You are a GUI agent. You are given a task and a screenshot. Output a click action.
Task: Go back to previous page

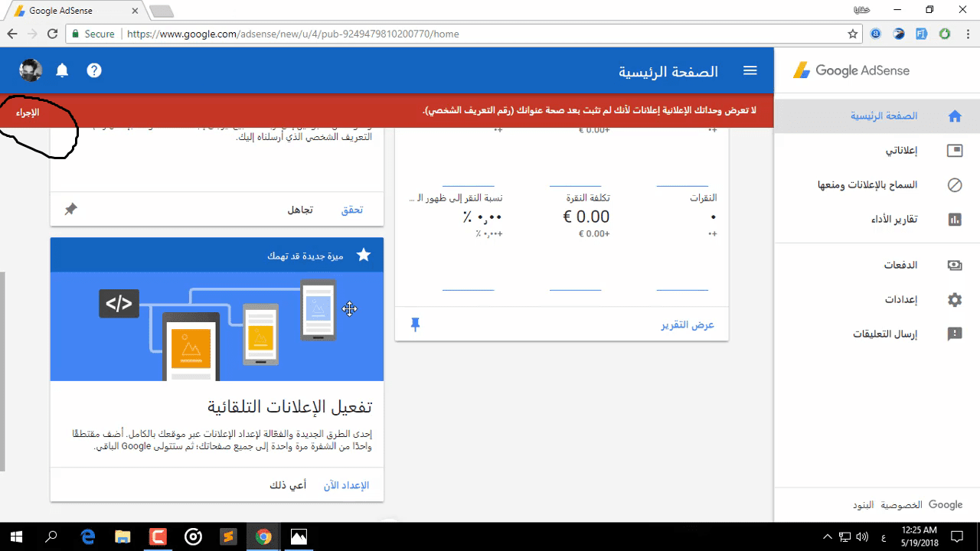click(12, 34)
